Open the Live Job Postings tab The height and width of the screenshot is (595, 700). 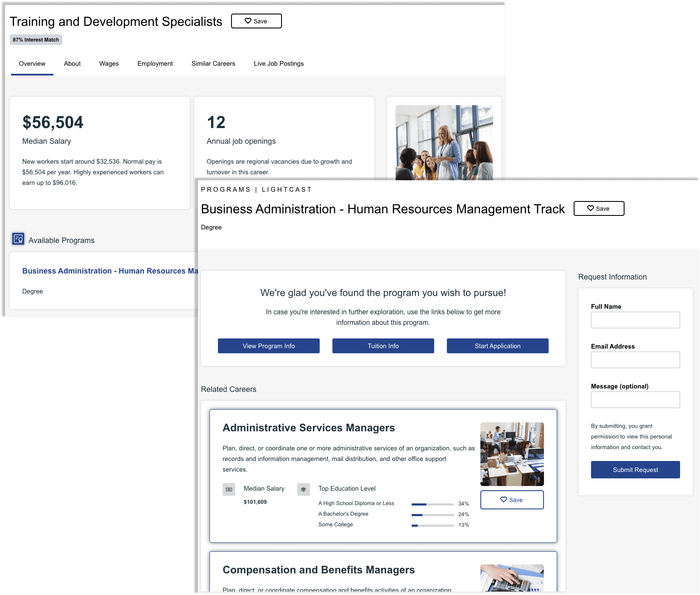279,64
